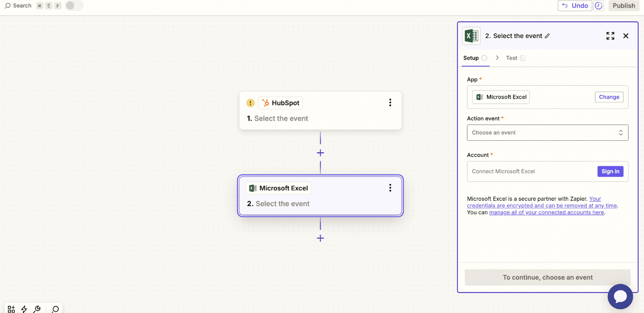Click the Sign in button
Image resolution: width=644 pixels, height=313 pixels.
point(610,171)
